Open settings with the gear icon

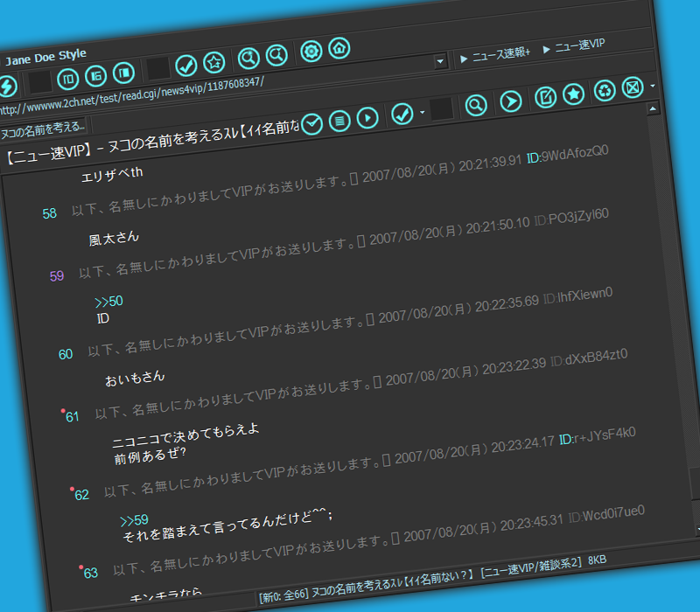311,52
